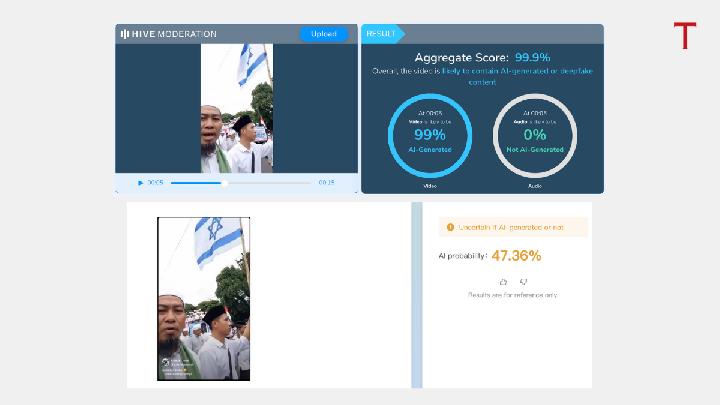The image size is (720, 405).
Task: Click the lower video thumbnail image
Action: (203, 298)
